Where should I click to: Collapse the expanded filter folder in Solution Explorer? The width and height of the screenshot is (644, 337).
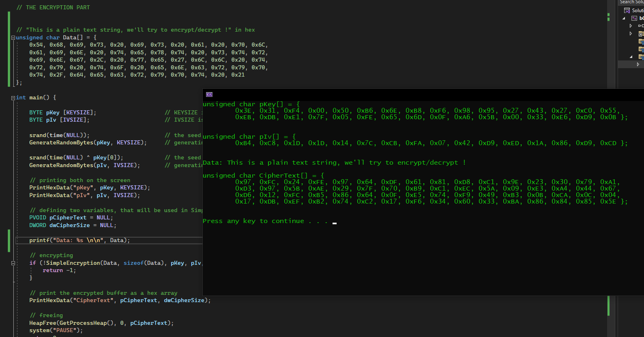pyautogui.click(x=631, y=57)
